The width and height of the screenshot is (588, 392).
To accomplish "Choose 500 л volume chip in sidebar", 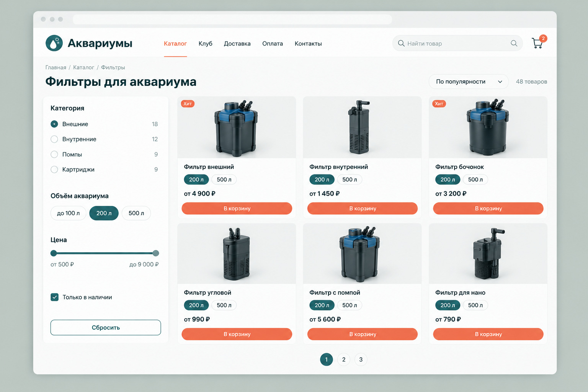I will point(136,213).
